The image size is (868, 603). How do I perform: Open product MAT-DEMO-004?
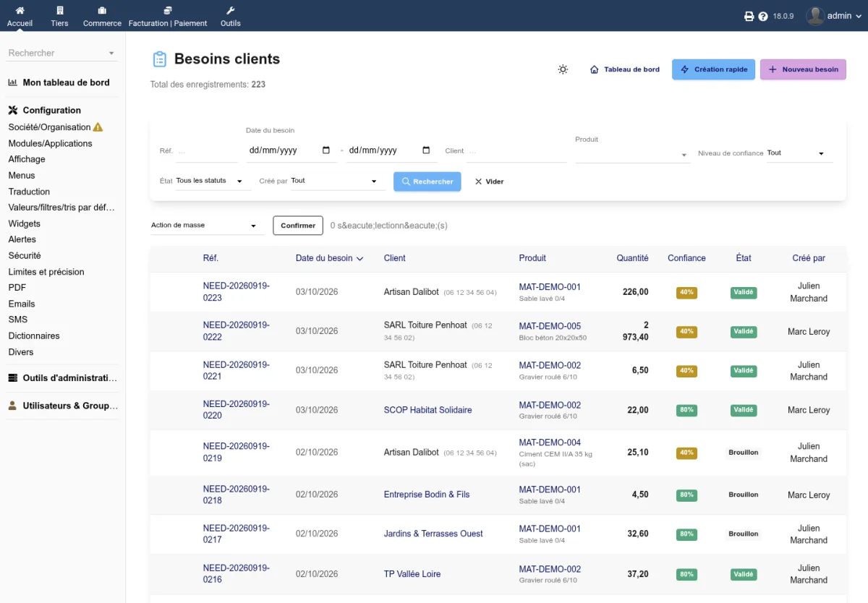(x=550, y=442)
